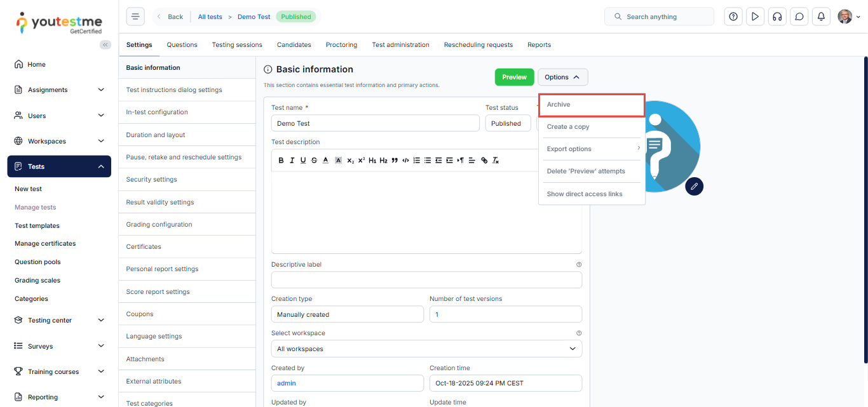Switch to the Questions tab
This screenshot has height=407, width=868.
182,45
